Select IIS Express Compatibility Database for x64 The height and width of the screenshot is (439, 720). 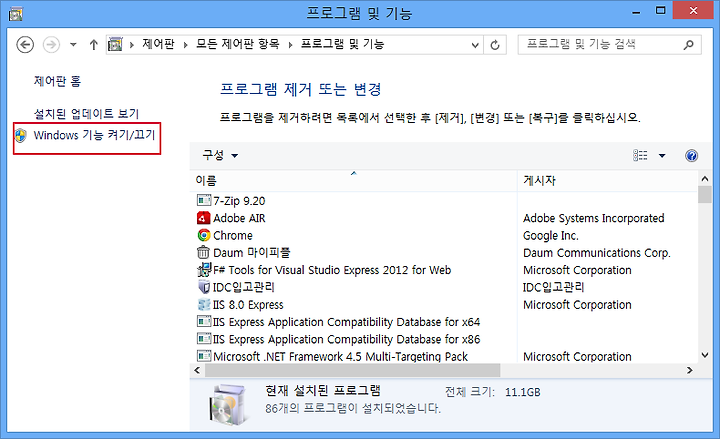346,322
